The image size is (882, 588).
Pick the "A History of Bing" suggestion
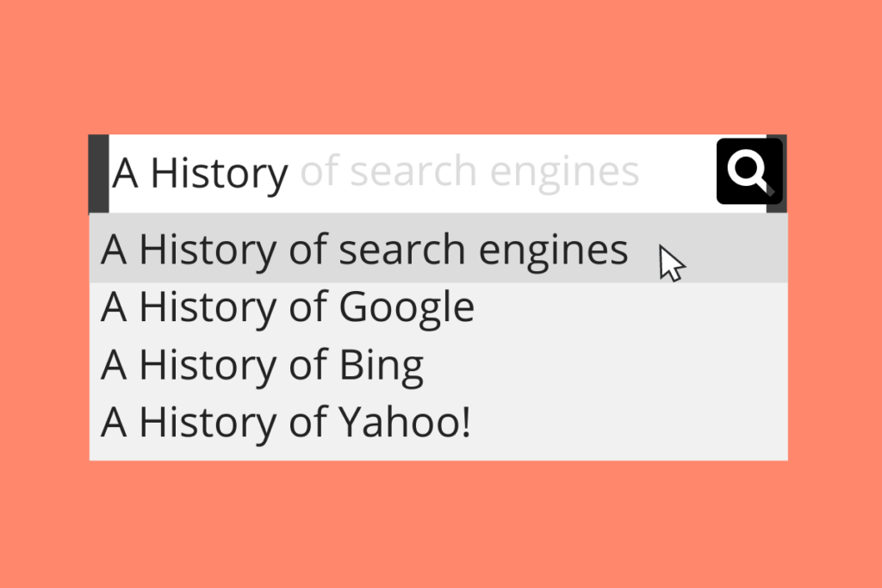(x=262, y=365)
